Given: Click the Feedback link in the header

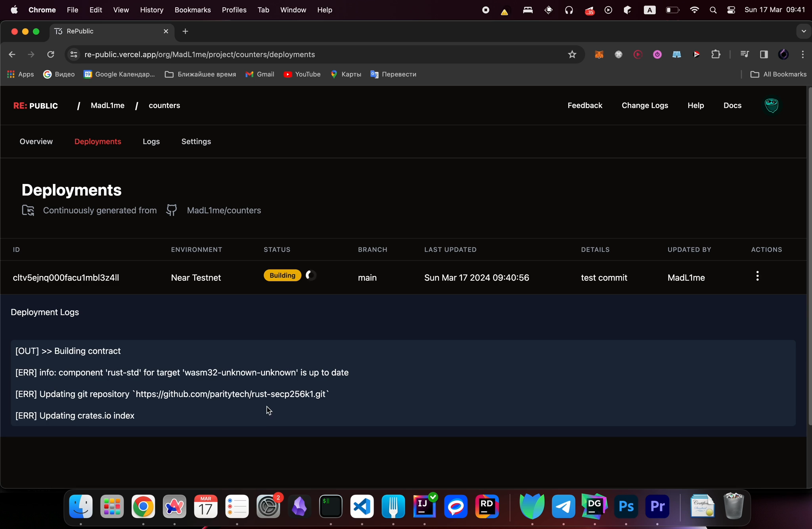Looking at the screenshot, I should [585, 105].
